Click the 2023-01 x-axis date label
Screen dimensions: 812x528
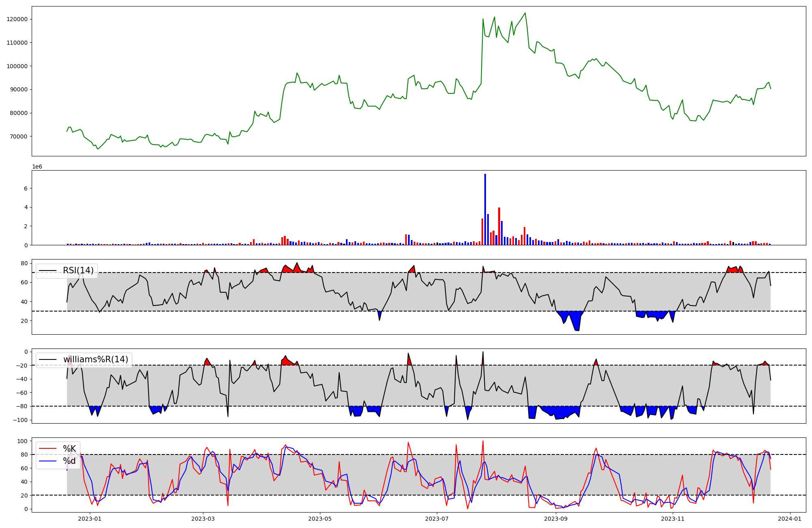pos(89,519)
